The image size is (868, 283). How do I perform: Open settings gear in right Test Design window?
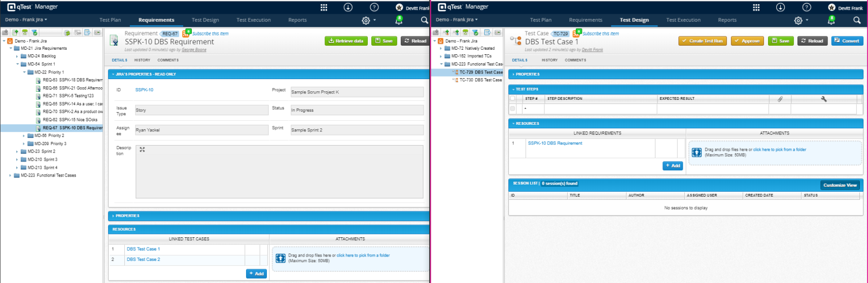tap(798, 20)
